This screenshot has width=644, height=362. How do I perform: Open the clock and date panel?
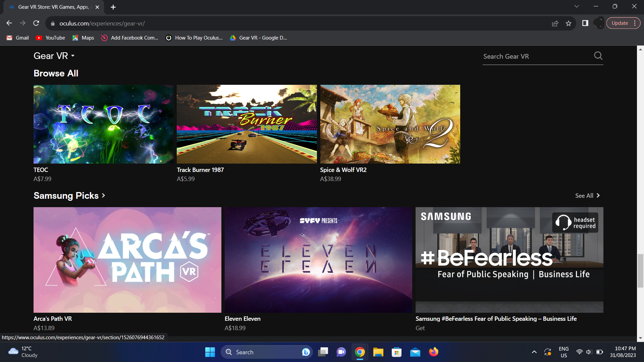click(x=623, y=352)
